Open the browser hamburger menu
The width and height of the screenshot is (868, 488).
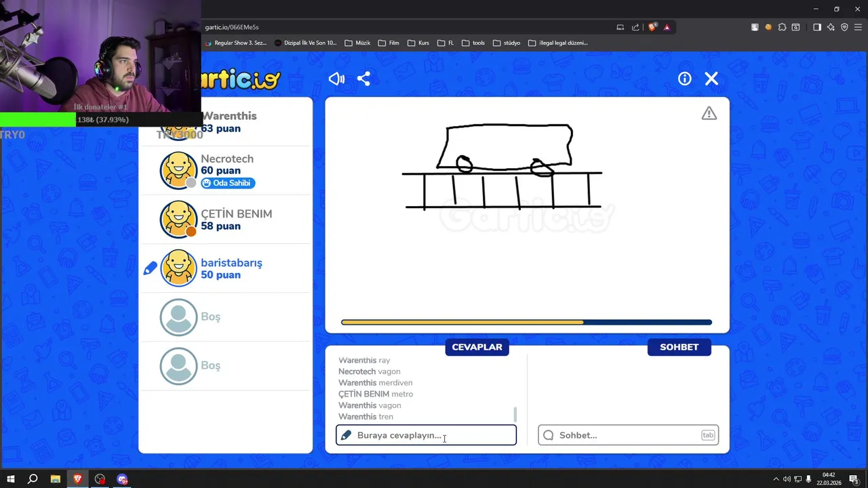[x=858, y=27]
